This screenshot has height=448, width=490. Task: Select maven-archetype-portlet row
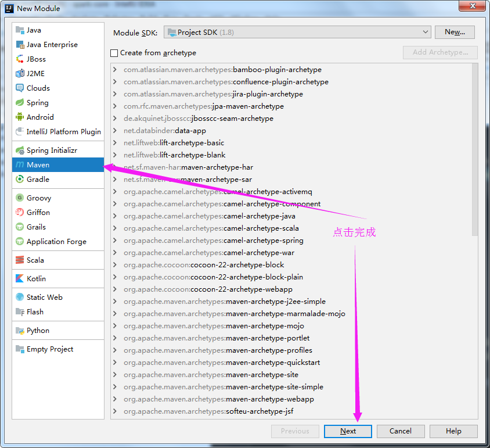coord(291,338)
